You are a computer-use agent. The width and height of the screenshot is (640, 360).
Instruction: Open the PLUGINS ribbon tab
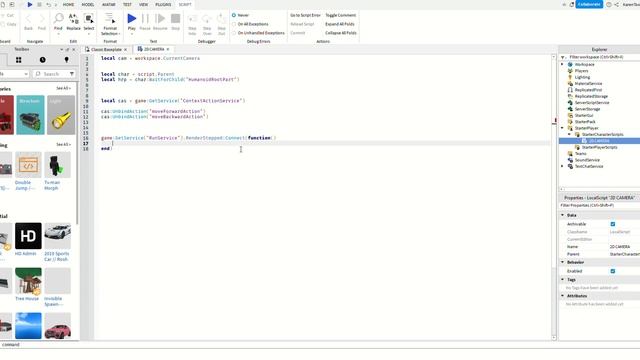click(x=163, y=4)
